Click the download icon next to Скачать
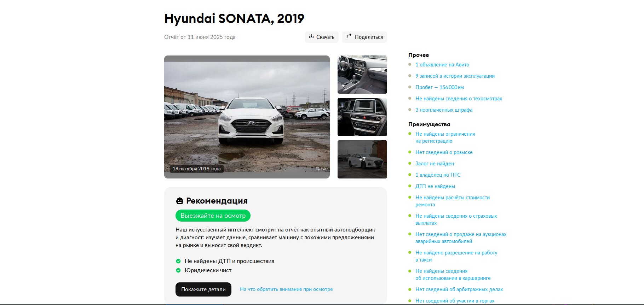The height and width of the screenshot is (305, 644). point(311,36)
